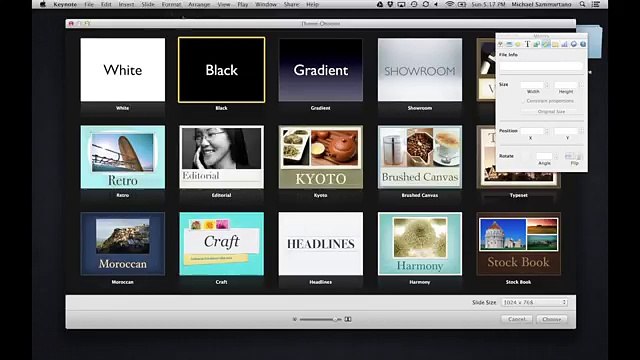
Task: Click the Wi-Fi status icon
Action: 449,4
